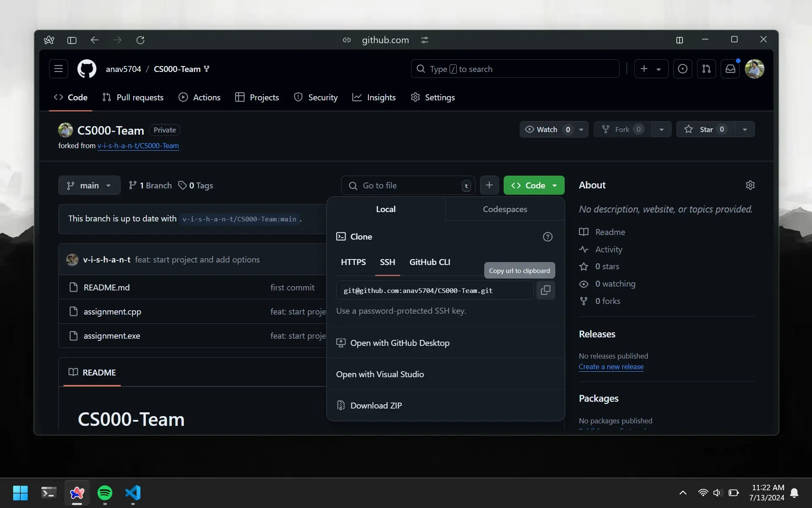The width and height of the screenshot is (812, 508).
Task: Click the v-i-s-h-a-n-t commit author avatar
Action: [x=72, y=260]
